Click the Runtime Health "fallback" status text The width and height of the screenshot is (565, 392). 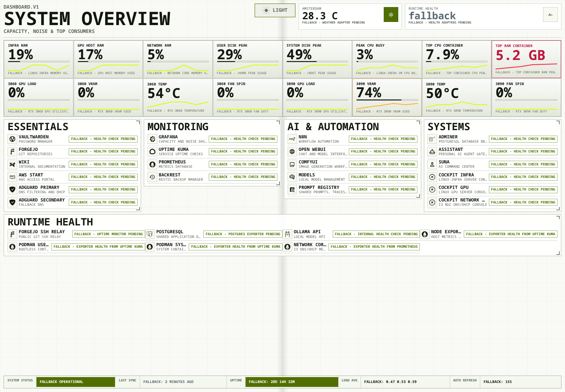pyautogui.click(x=432, y=16)
